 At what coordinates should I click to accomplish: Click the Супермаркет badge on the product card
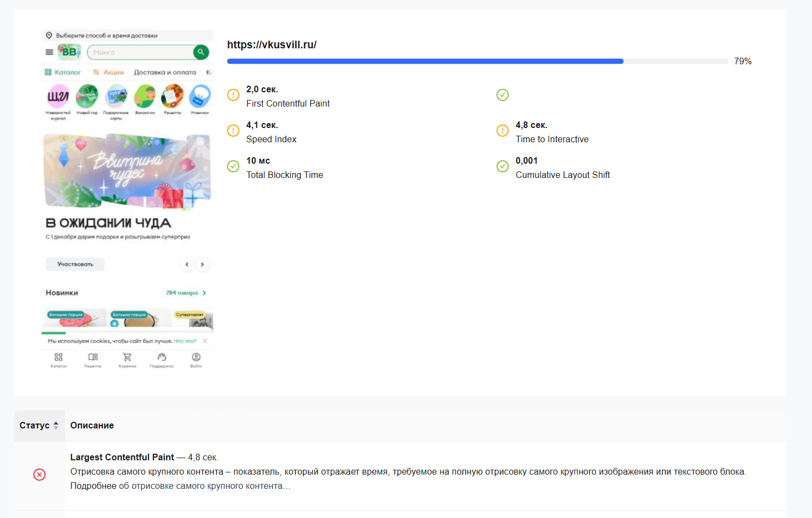(x=190, y=315)
